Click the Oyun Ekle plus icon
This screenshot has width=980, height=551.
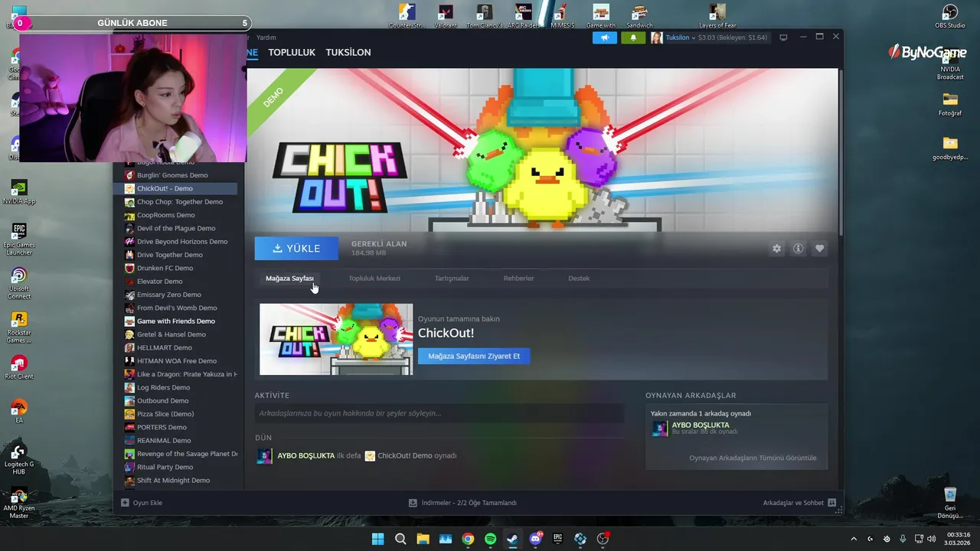(x=125, y=503)
